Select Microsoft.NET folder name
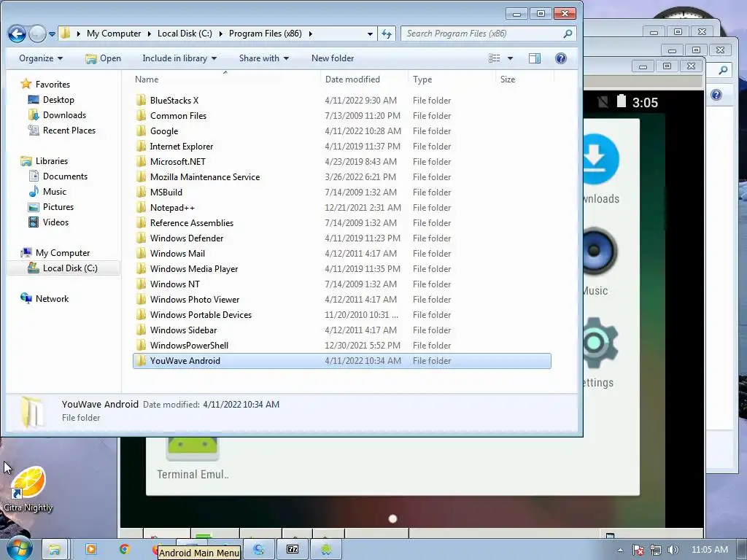747x560 pixels. click(178, 161)
